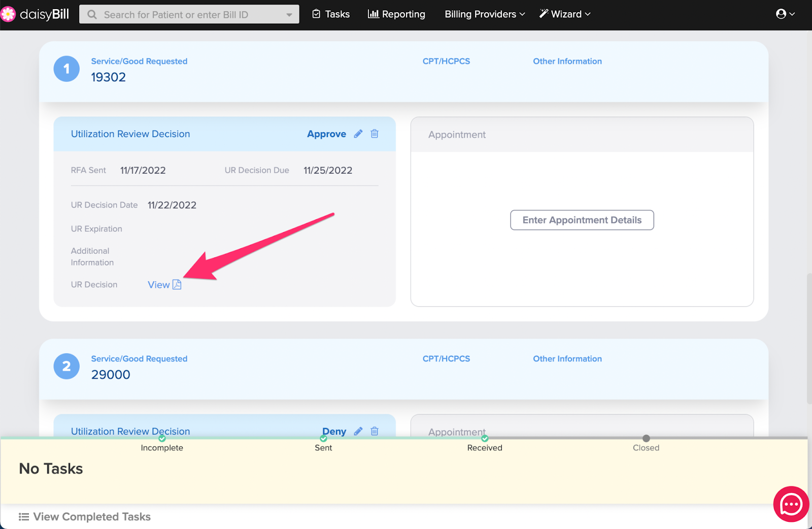
Task: Open View Completed Tasks
Action: pyautogui.click(x=85, y=517)
